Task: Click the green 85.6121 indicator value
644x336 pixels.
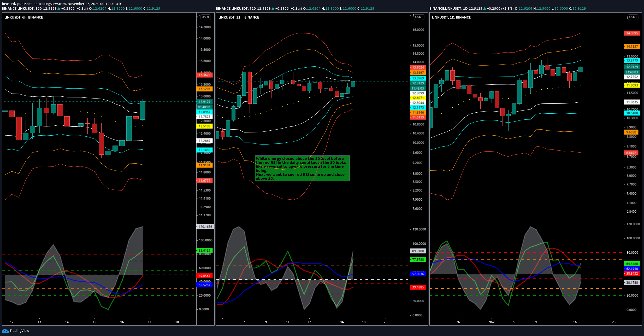Action: click(204, 250)
